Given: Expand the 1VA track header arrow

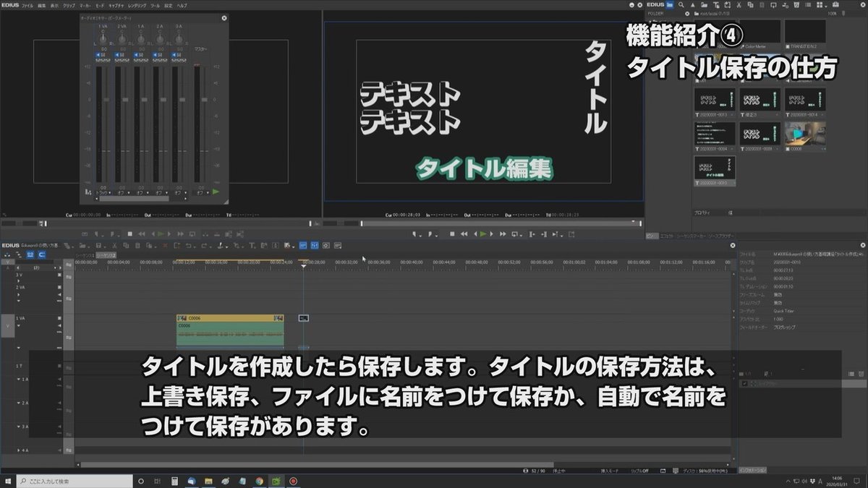Looking at the screenshot, I should click(x=19, y=325).
